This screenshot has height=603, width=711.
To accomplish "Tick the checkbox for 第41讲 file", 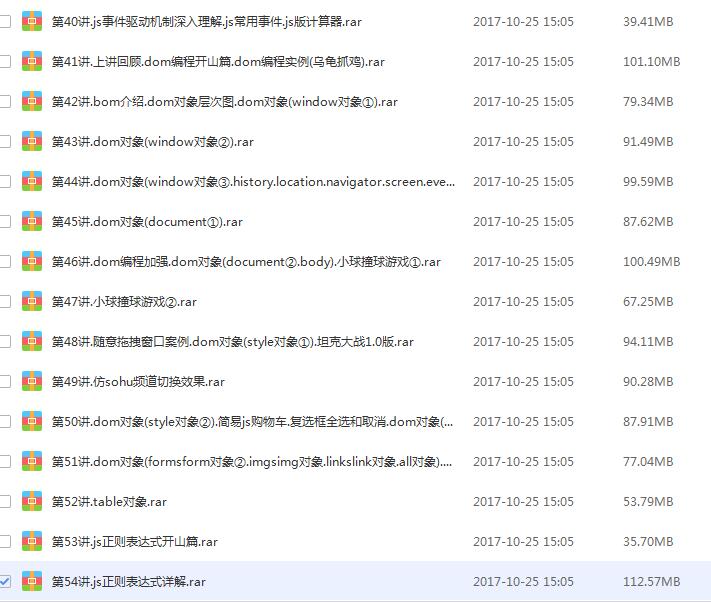I will pyautogui.click(x=5, y=61).
